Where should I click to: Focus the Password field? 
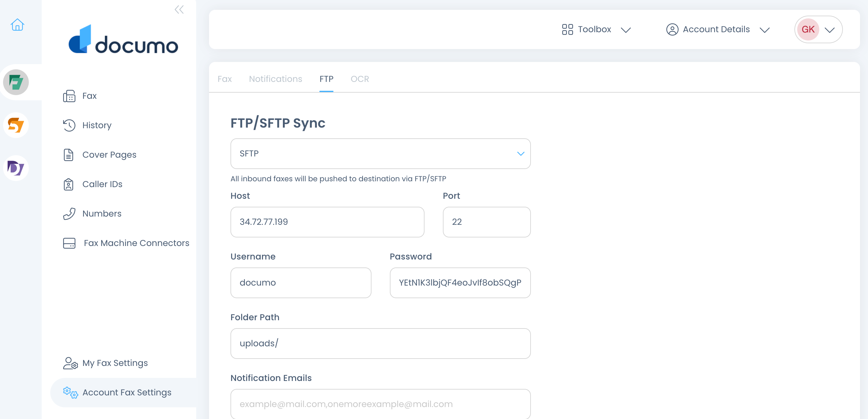coord(460,283)
